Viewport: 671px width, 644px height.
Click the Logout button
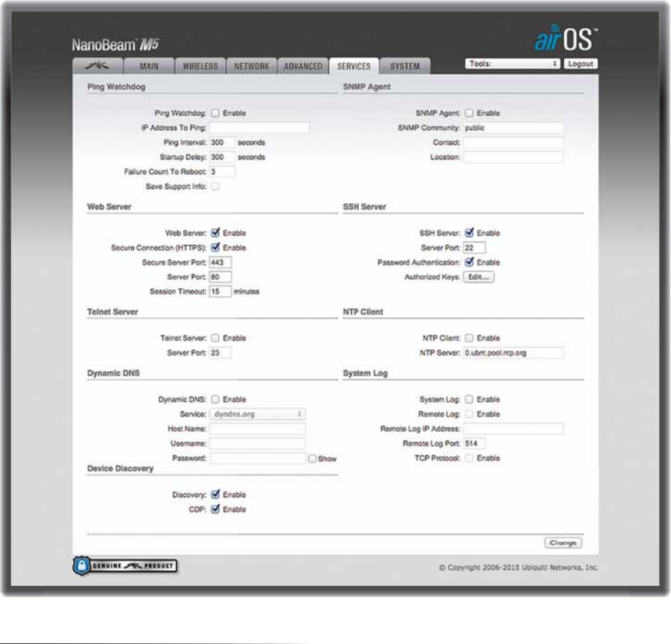coord(581,64)
